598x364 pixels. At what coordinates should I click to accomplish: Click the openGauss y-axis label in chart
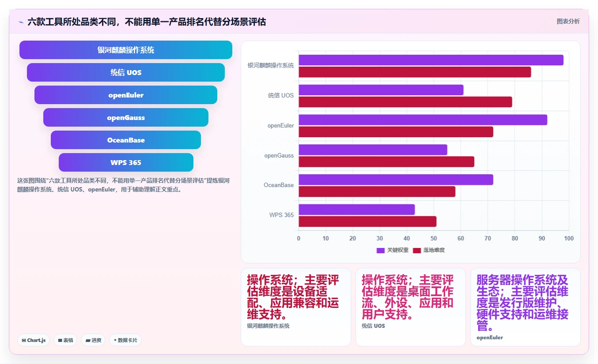pyautogui.click(x=279, y=155)
